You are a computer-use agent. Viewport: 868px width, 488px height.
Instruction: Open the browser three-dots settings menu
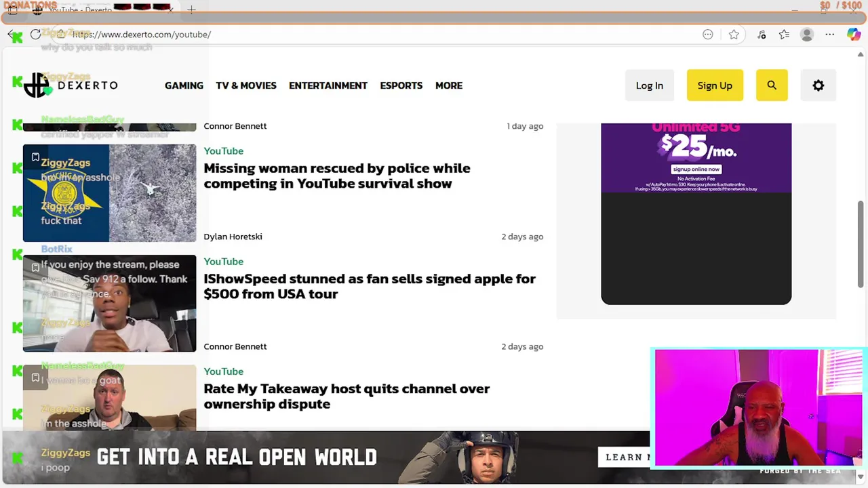[x=830, y=35]
